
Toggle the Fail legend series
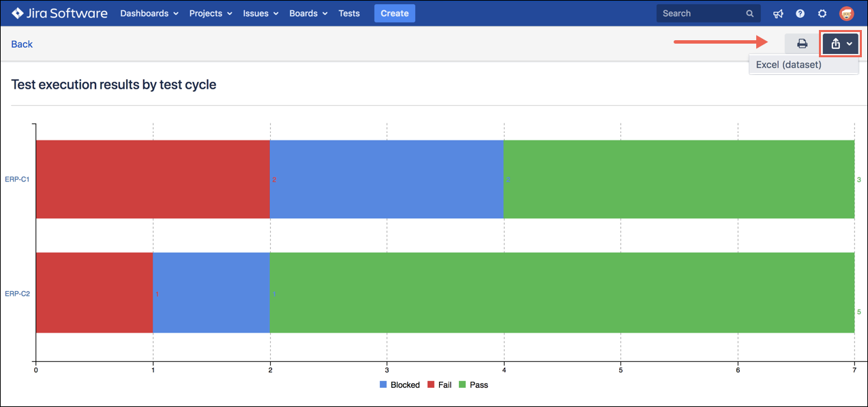pos(439,385)
